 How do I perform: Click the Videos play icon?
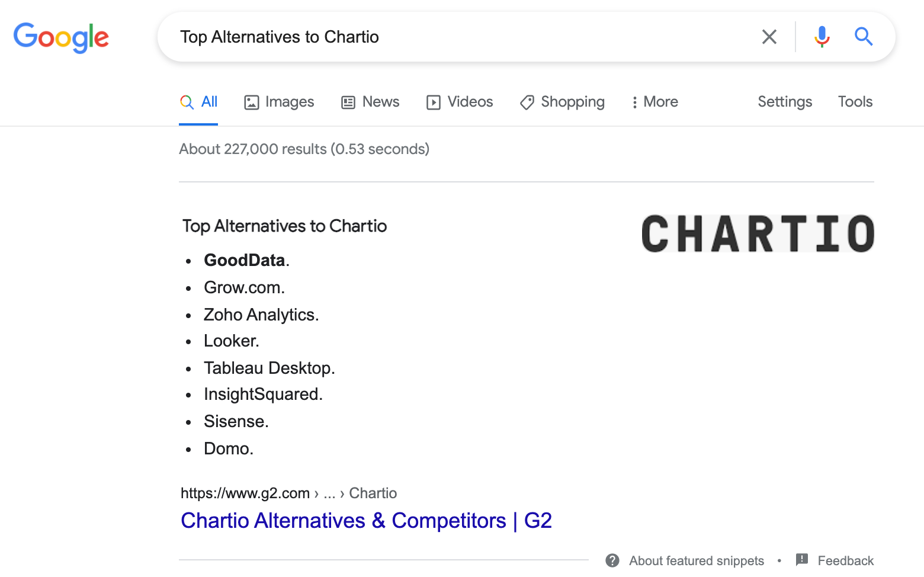(x=434, y=102)
